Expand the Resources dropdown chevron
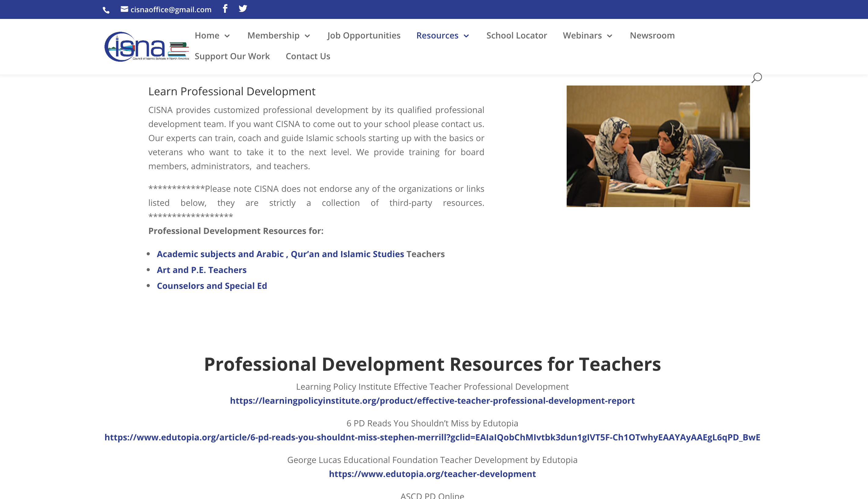868x499 pixels. click(466, 36)
